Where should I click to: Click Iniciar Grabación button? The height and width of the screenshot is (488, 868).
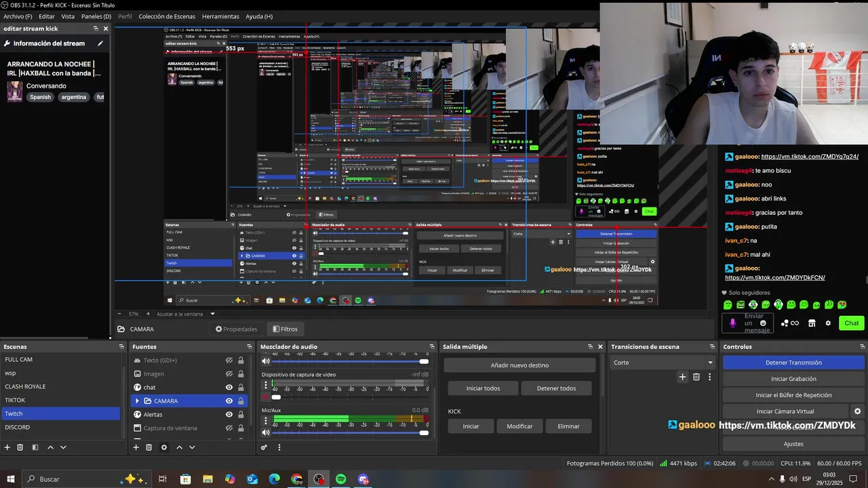click(793, 379)
